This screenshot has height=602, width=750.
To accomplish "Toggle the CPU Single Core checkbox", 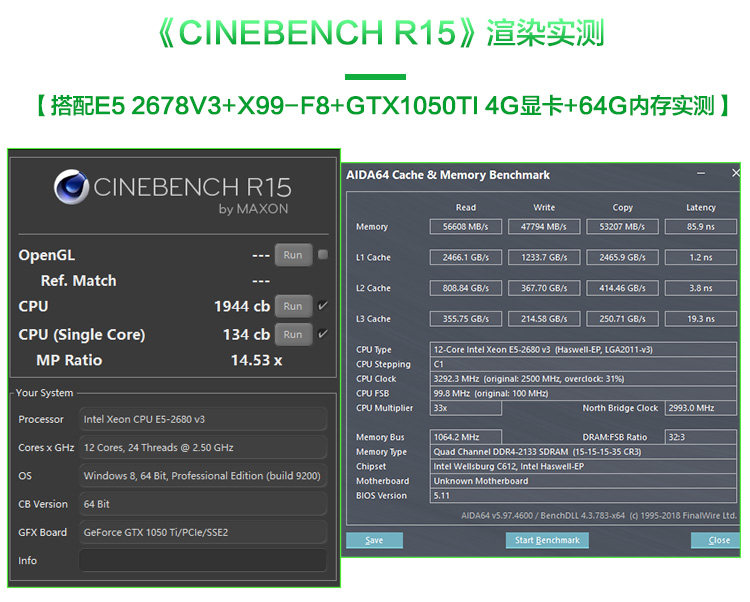I will 323,334.
